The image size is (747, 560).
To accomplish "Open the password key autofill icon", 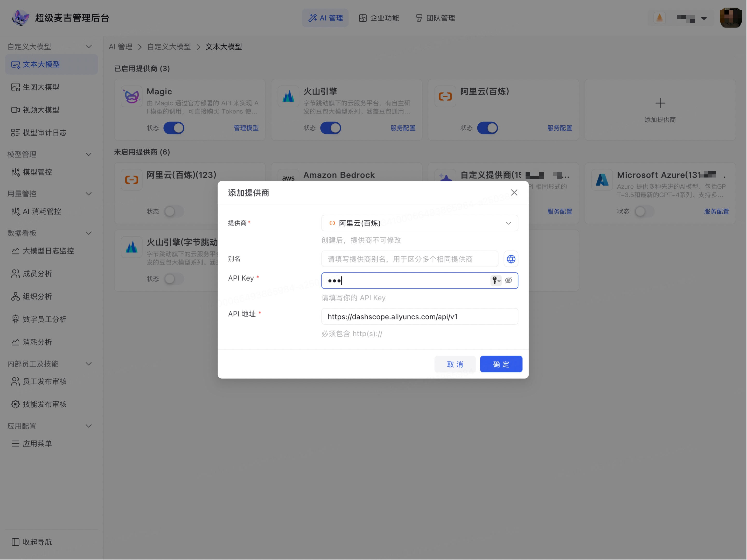I will pos(496,280).
